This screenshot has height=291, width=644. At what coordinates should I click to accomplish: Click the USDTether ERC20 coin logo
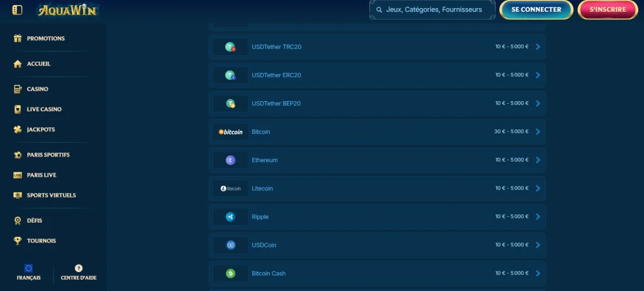point(230,75)
